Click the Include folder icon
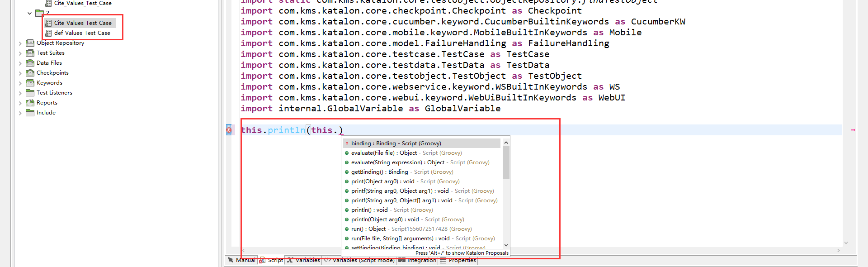The height and width of the screenshot is (267, 868). (30, 113)
